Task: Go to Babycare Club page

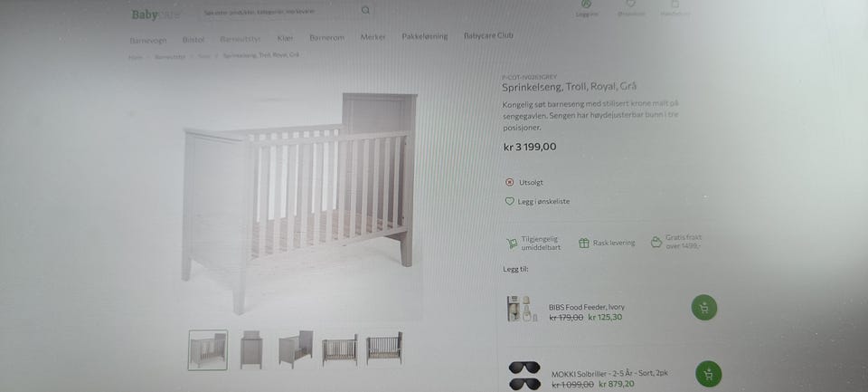Action: pos(488,35)
